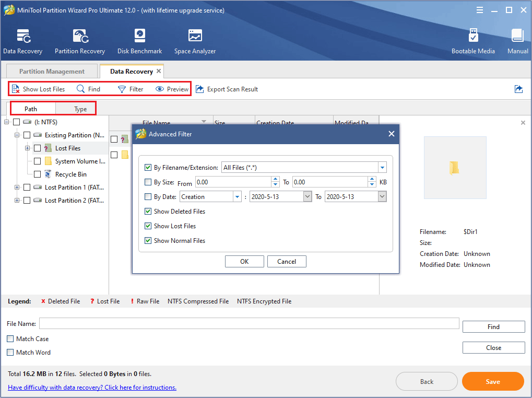This screenshot has height=398, width=532.
Task: Close the preview pane with X
Action: [x=523, y=123]
